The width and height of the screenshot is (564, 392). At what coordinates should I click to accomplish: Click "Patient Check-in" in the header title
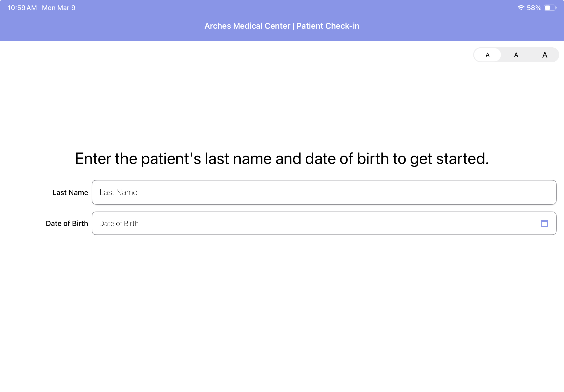[328, 26]
